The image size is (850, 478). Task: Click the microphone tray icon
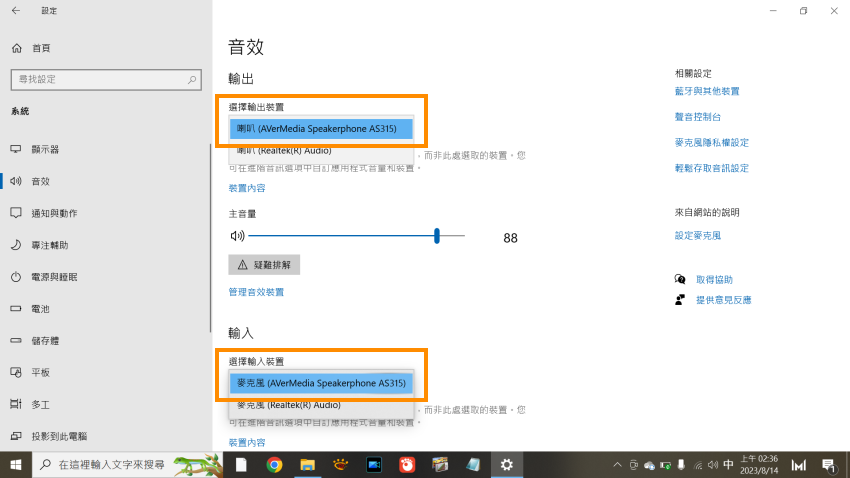coord(681,465)
